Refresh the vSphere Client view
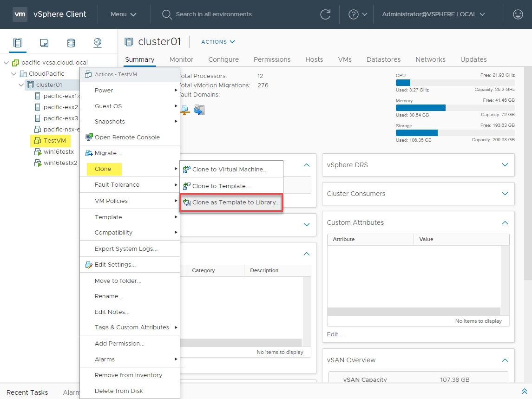 [x=325, y=14]
